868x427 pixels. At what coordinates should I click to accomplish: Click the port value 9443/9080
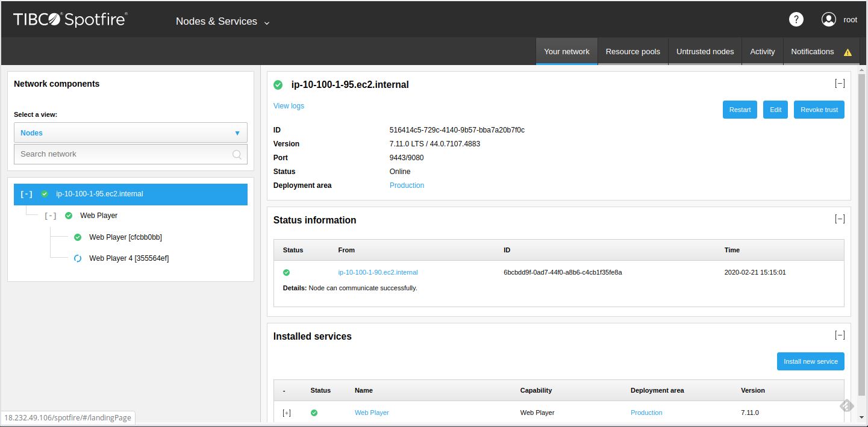point(407,158)
